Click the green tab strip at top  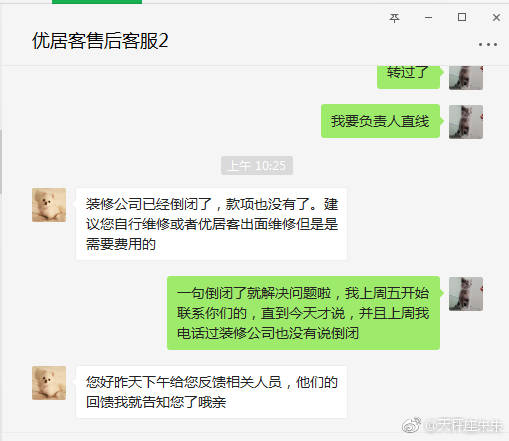(97, 2)
